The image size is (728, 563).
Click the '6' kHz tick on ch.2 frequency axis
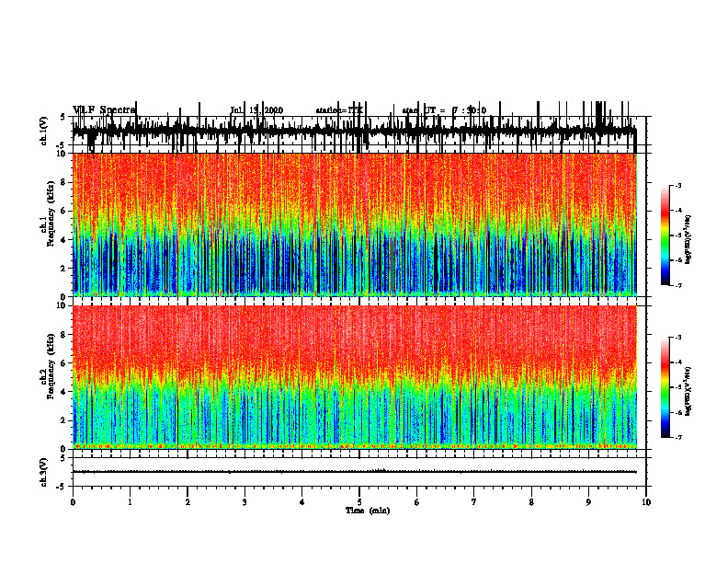pyautogui.click(x=64, y=363)
